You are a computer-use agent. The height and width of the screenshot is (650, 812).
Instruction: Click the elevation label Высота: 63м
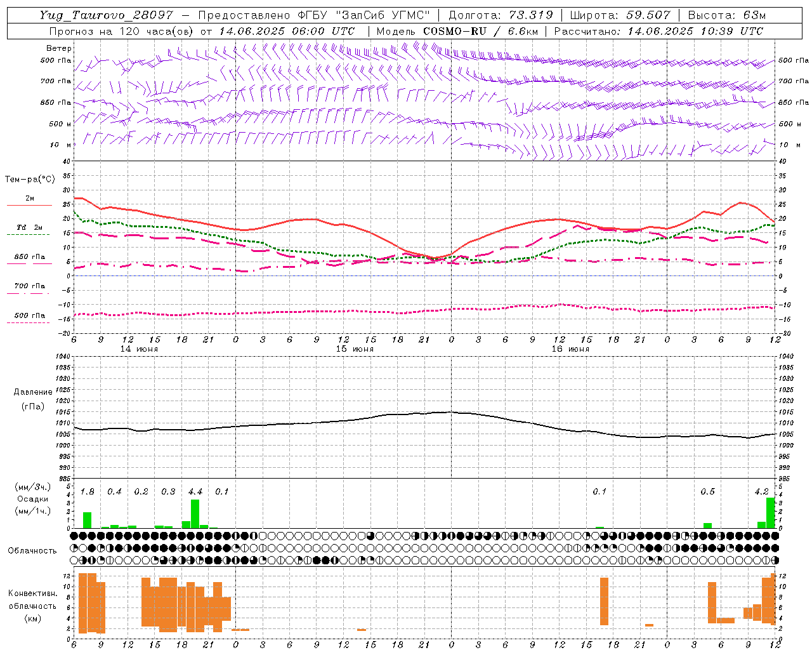pyautogui.click(x=727, y=15)
